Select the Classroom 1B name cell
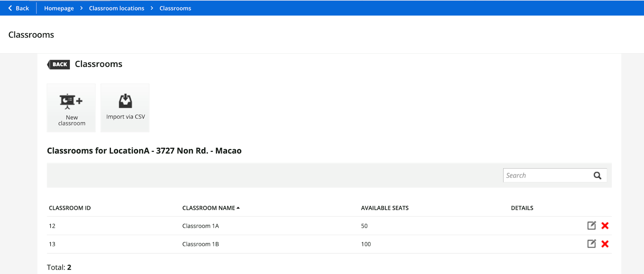 coord(200,244)
